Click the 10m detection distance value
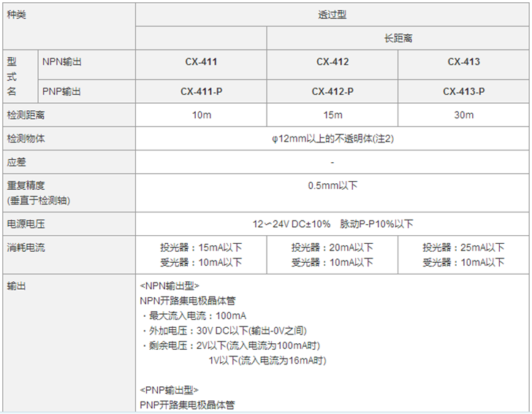 click(202, 115)
